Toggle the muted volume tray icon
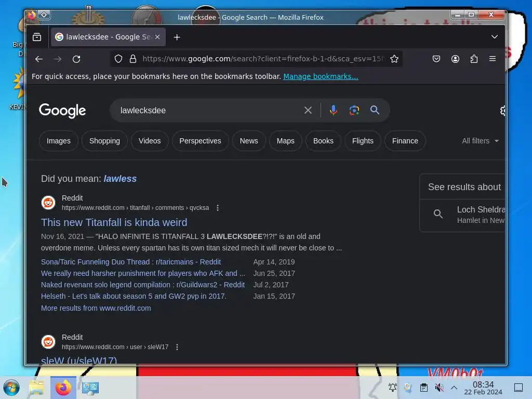Screen dimensions: 532x399 coord(439,388)
